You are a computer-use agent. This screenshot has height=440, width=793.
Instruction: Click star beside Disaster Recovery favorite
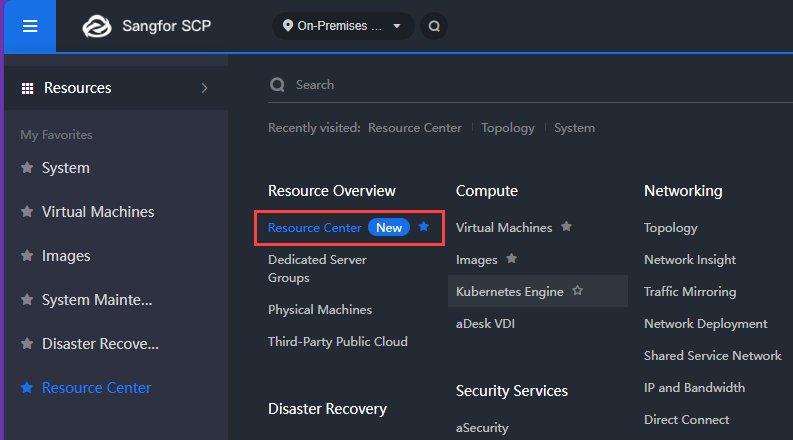coord(27,343)
